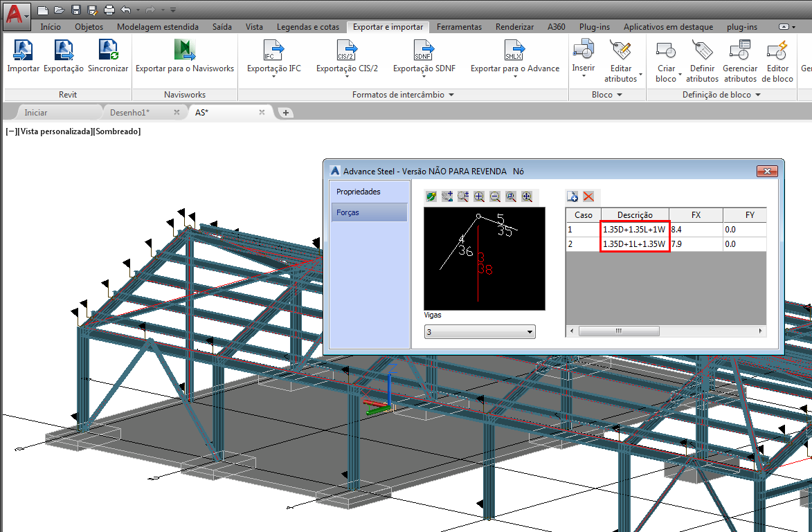Toggle ribbon minimize button
Viewport: 812px width, 532px height.
pos(784,27)
